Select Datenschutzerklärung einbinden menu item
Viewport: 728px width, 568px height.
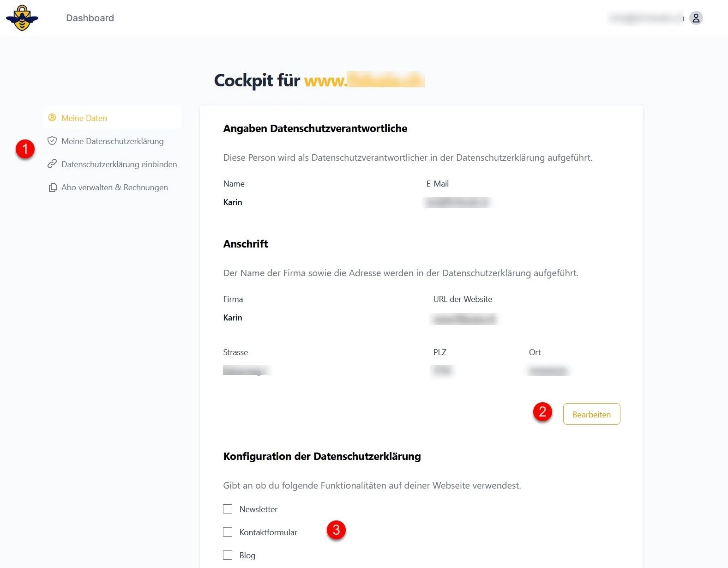click(112, 164)
